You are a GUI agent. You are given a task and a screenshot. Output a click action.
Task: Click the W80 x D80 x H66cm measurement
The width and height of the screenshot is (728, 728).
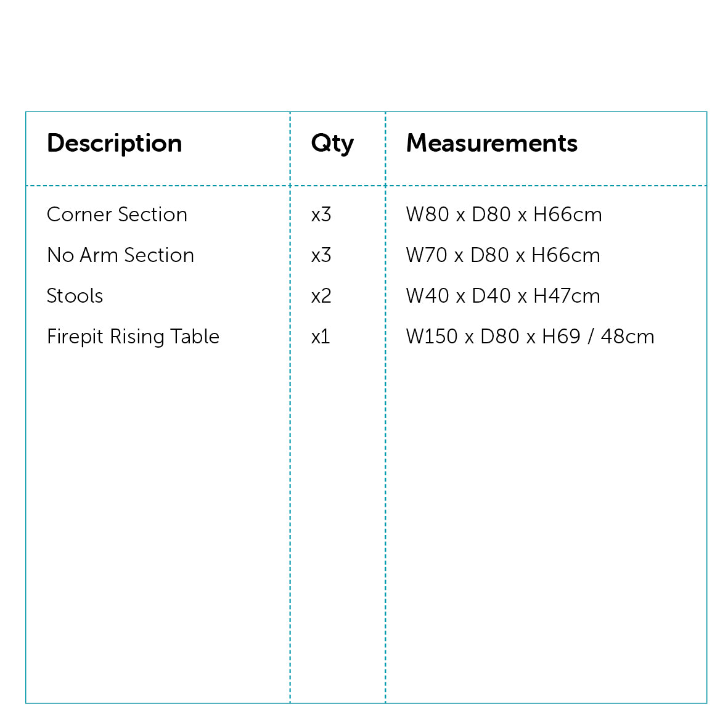504,215
